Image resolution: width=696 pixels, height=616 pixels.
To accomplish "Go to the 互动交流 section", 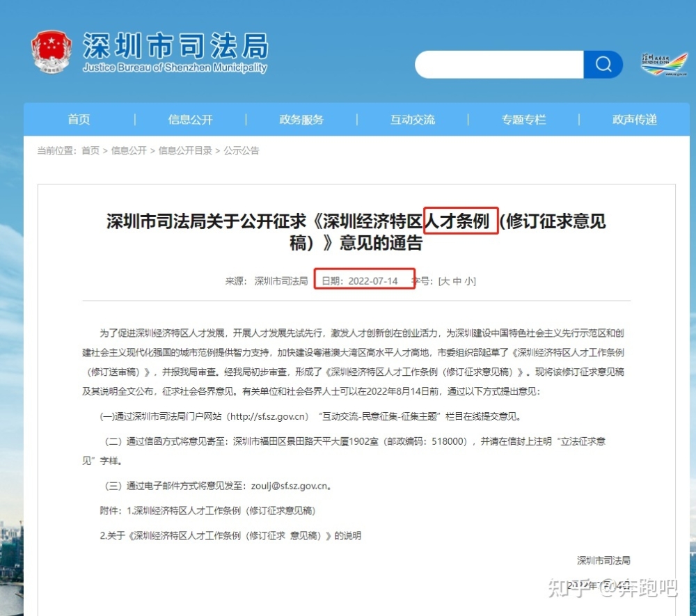I will 412,120.
